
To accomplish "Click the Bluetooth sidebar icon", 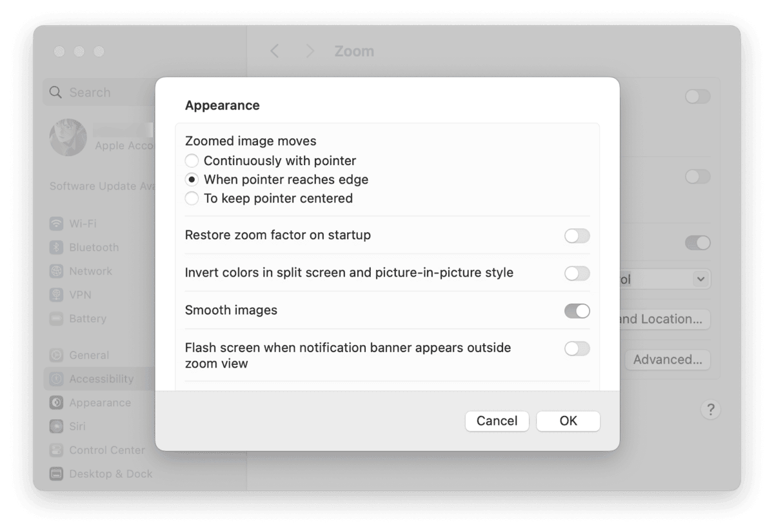I will [57, 248].
